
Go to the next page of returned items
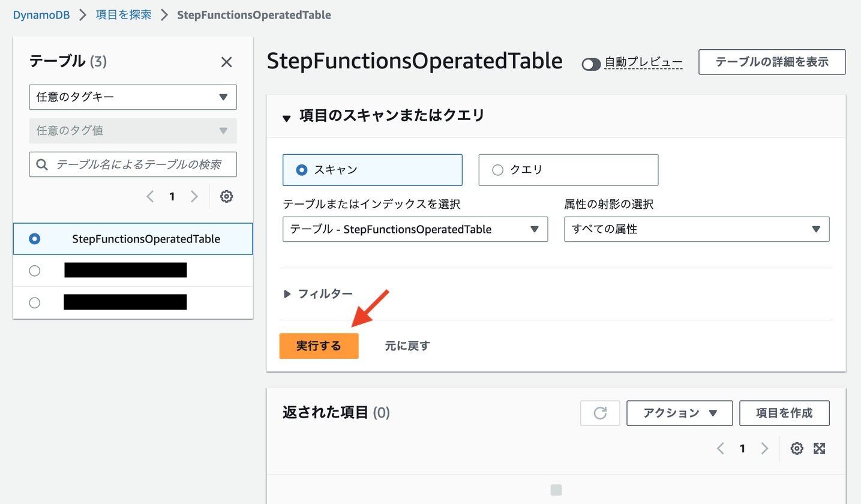tap(764, 448)
